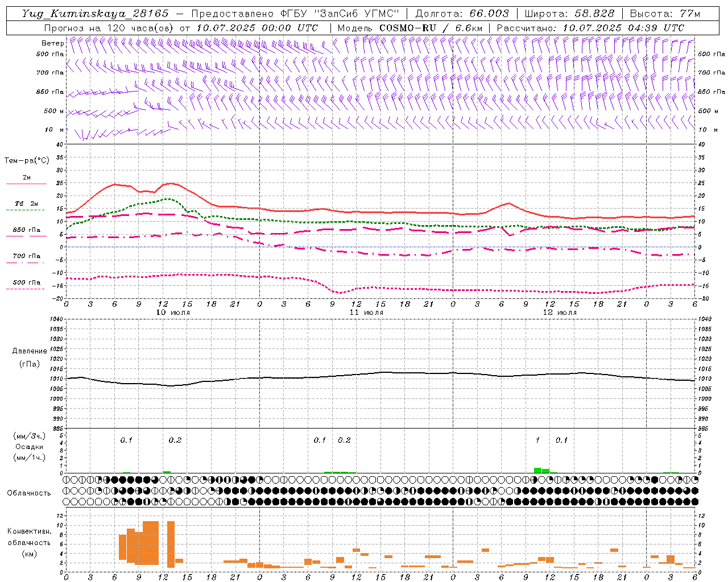Click the Долгота: 66.003 value

462,13
